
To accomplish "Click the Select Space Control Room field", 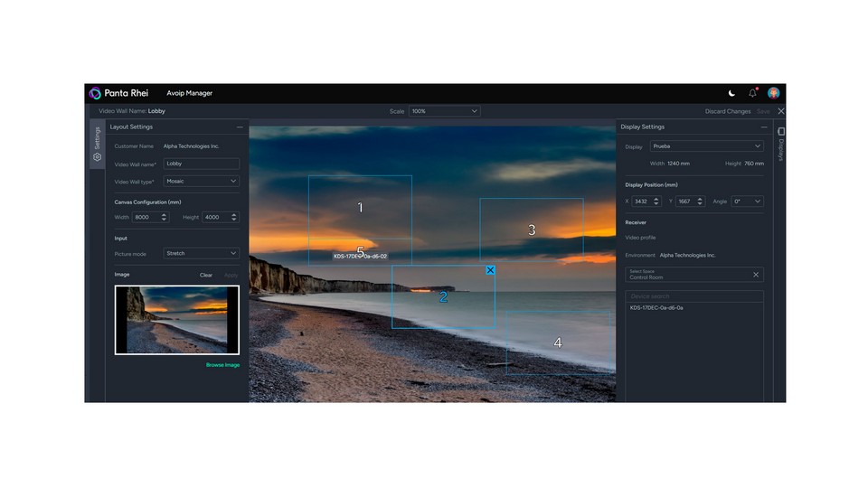I will coord(694,275).
